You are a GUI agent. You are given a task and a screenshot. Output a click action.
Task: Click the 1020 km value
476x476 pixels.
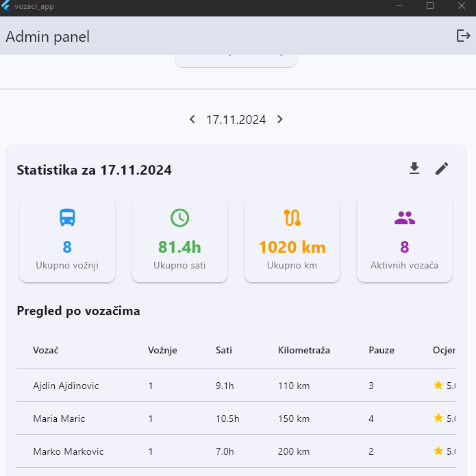pos(292,247)
